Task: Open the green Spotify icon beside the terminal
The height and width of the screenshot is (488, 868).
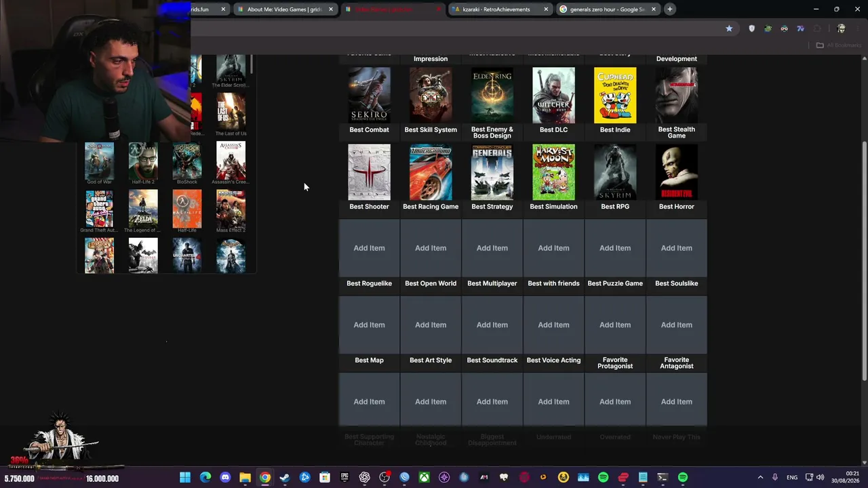Action: coord(683,478)
